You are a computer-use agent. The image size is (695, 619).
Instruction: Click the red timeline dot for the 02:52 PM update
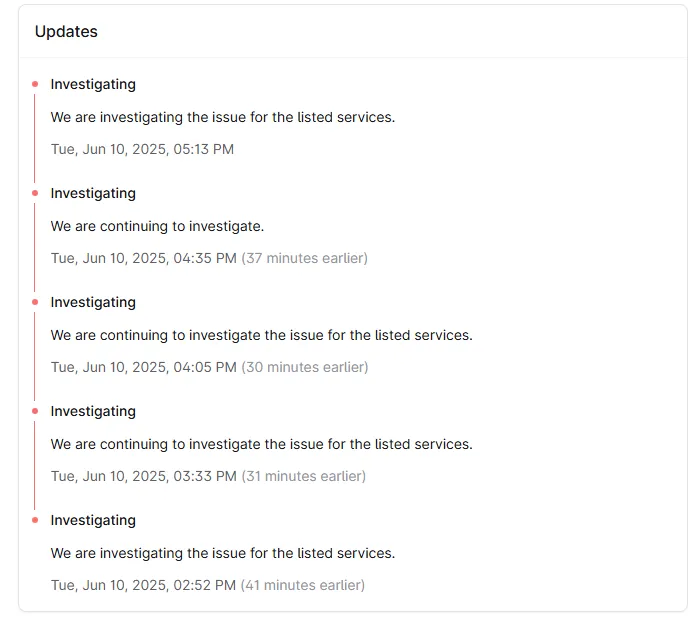(x=35, y=520)
